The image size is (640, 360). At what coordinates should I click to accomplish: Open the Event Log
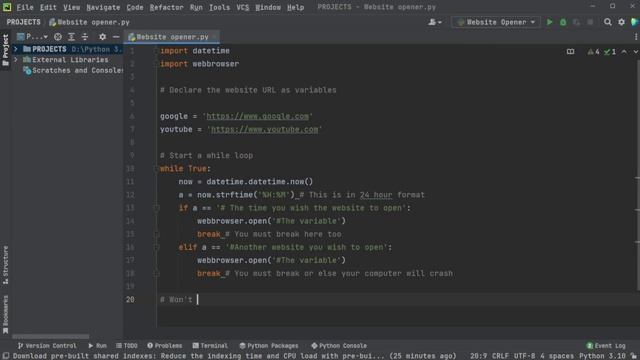click(606, 346)
